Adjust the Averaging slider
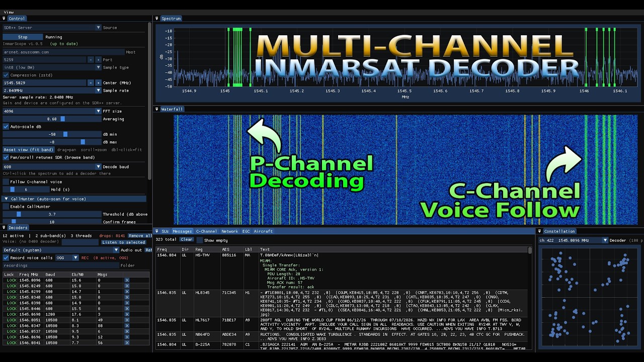 pyautogui.click(x=52, y=119)
